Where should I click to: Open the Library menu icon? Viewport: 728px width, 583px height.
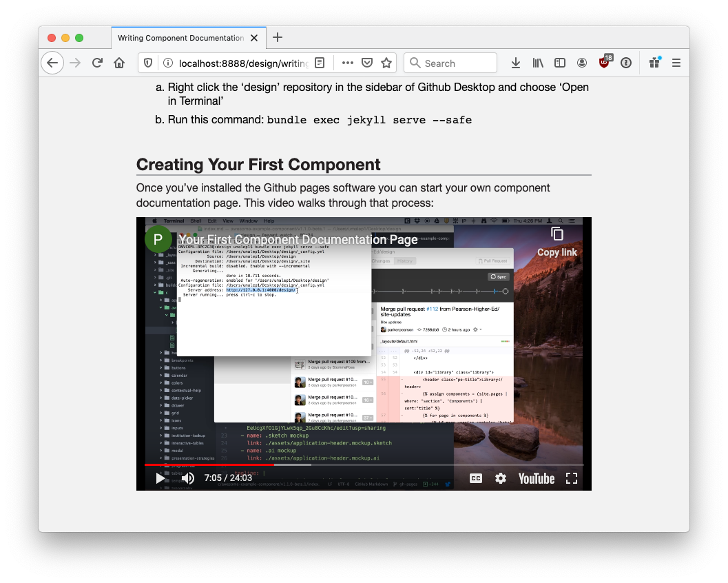(x=538, y=63)
